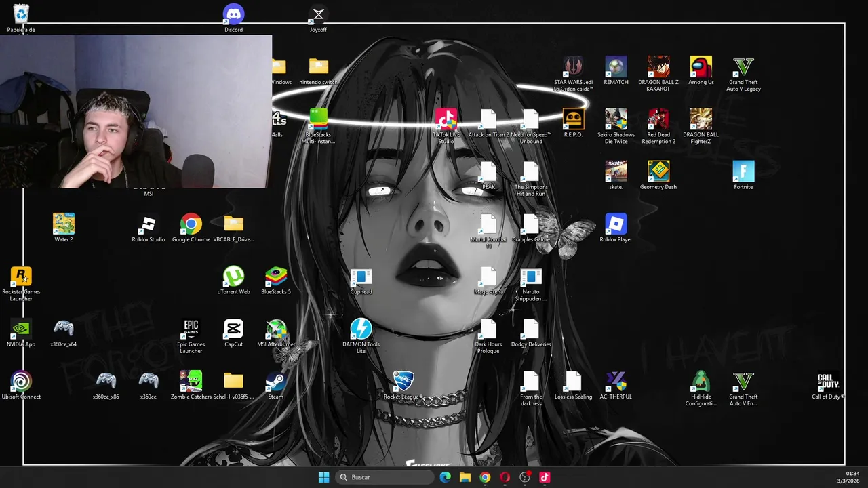This screenshot has width=868, height=488.
Task: Open The Simpsons Hit and Run
Action: click(x=531, y=180)
